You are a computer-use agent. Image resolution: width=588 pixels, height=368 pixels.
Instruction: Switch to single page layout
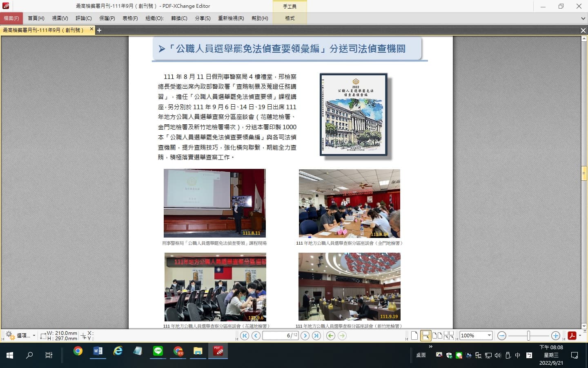pos(414,336)
